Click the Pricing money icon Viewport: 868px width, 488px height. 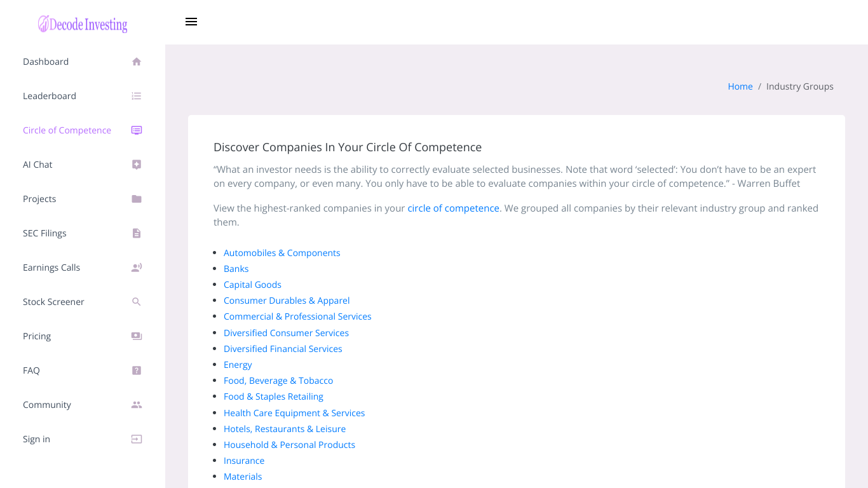[137, 336]
